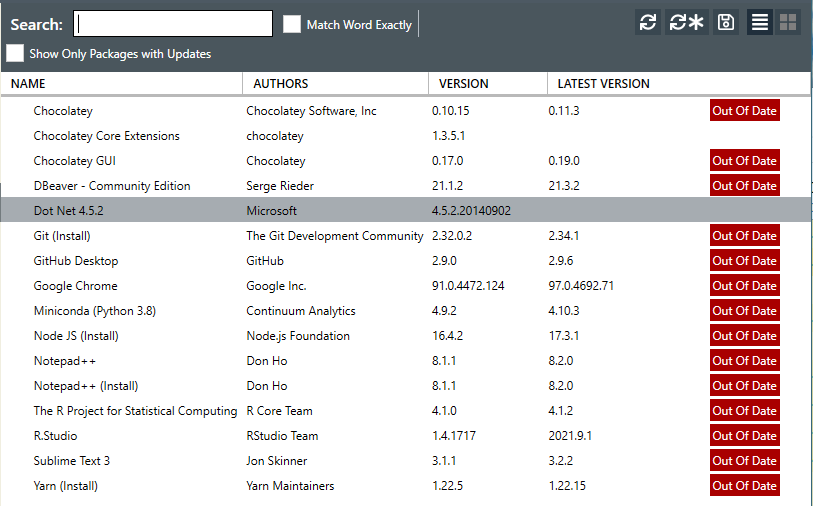Click latest version 2.34.1

(x=564, y=236)
